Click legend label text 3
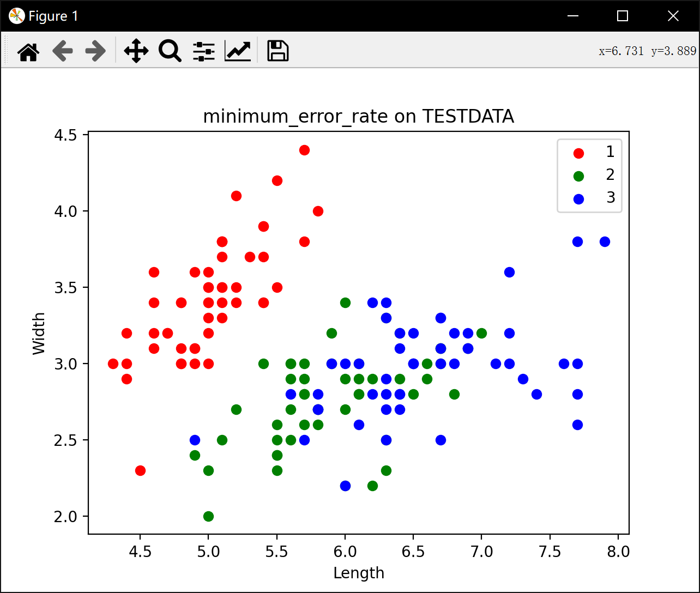This screenshot has width=700, height=593. 611,197
